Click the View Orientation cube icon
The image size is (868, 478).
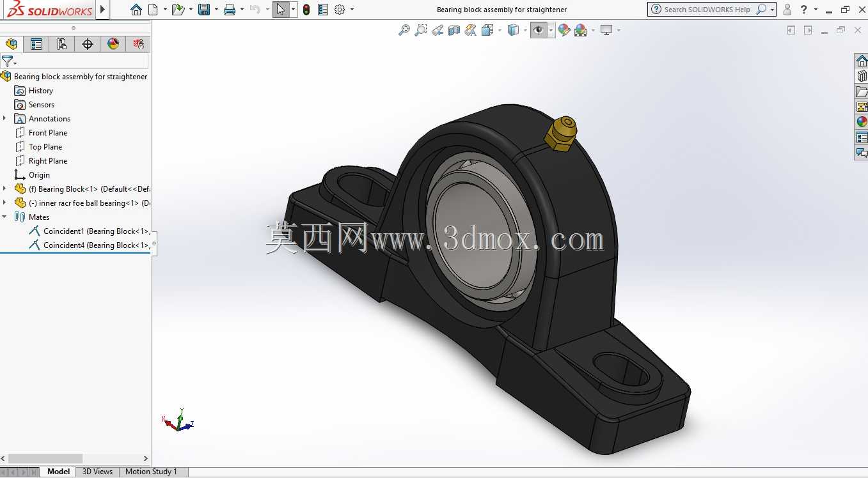[x=487, y=30]
